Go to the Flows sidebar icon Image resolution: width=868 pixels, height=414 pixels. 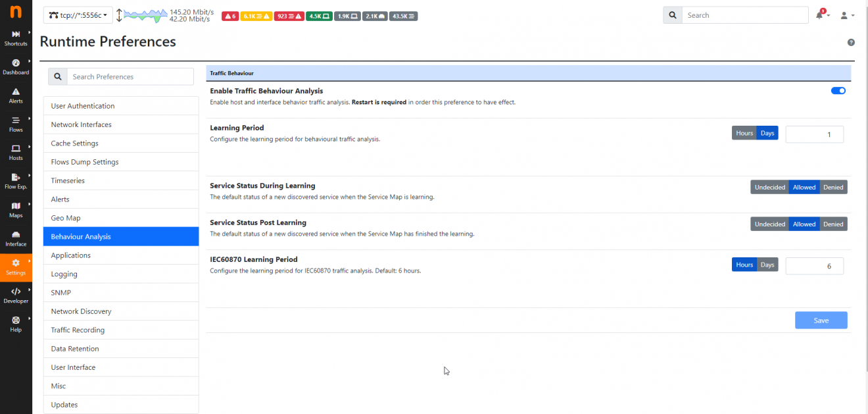point(16,124)
